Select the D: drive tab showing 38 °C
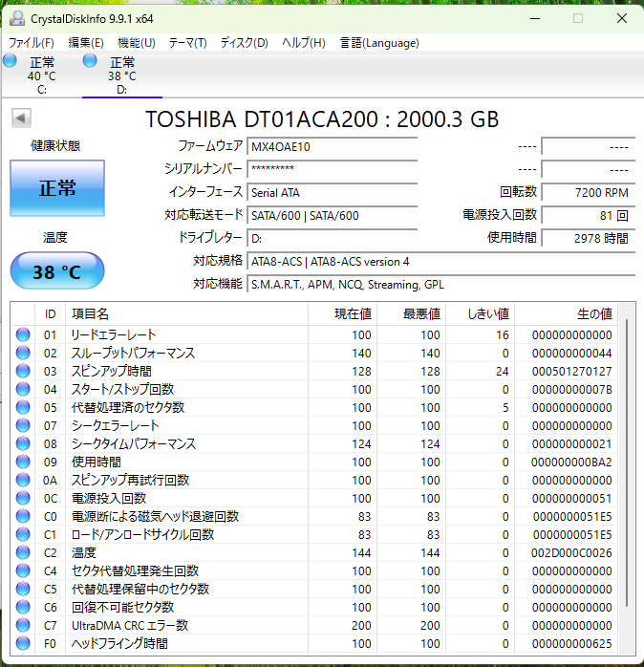The image size is (644, 667). click(122, 75)
